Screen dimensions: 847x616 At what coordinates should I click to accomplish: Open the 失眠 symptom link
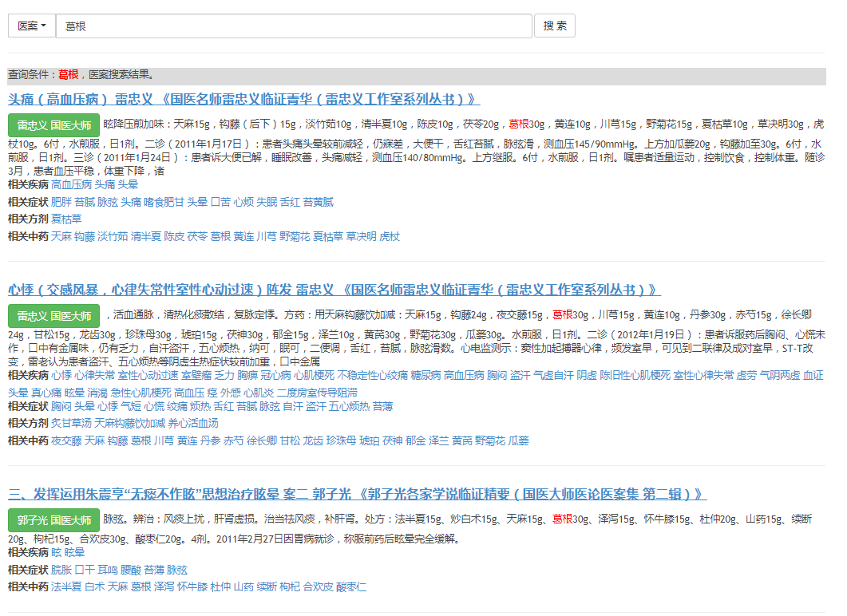pos(267,202)
